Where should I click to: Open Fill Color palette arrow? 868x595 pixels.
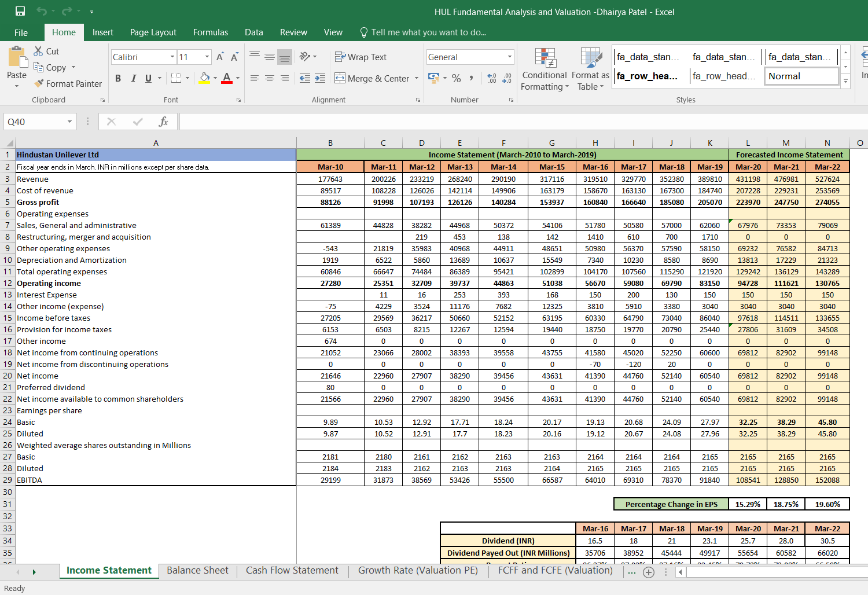[x=215, y=78]
